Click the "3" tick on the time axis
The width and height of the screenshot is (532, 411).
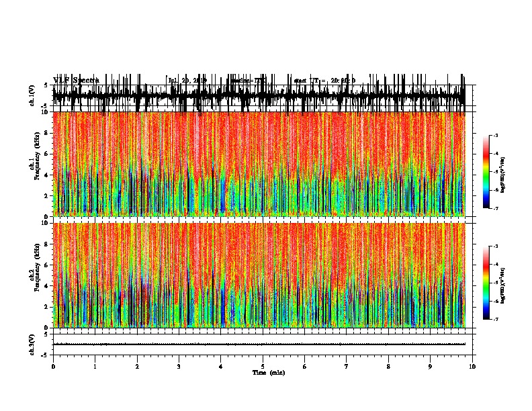pos(179,367)
